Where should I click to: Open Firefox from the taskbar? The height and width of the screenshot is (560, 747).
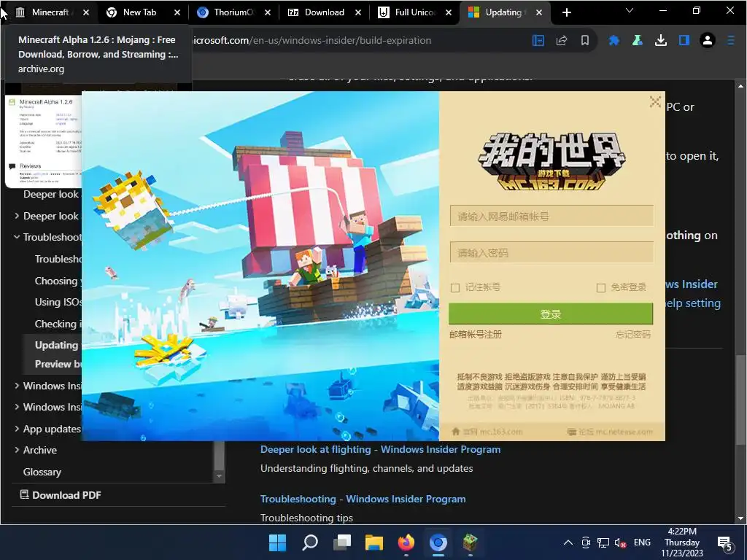[406, 542]
